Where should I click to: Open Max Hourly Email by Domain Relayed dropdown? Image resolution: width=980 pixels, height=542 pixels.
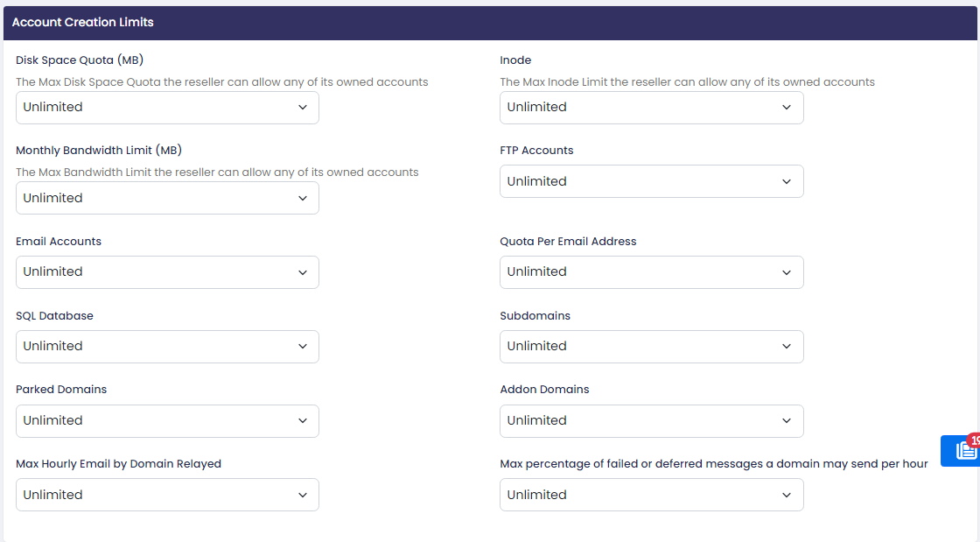pyautogui.click(x=167, y=495)
